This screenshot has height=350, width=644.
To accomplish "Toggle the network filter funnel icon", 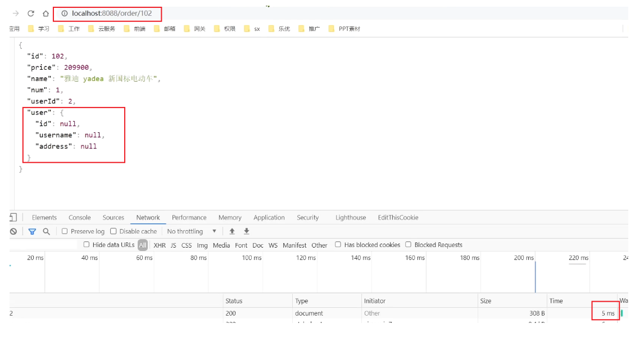I will tap(32, 231).
